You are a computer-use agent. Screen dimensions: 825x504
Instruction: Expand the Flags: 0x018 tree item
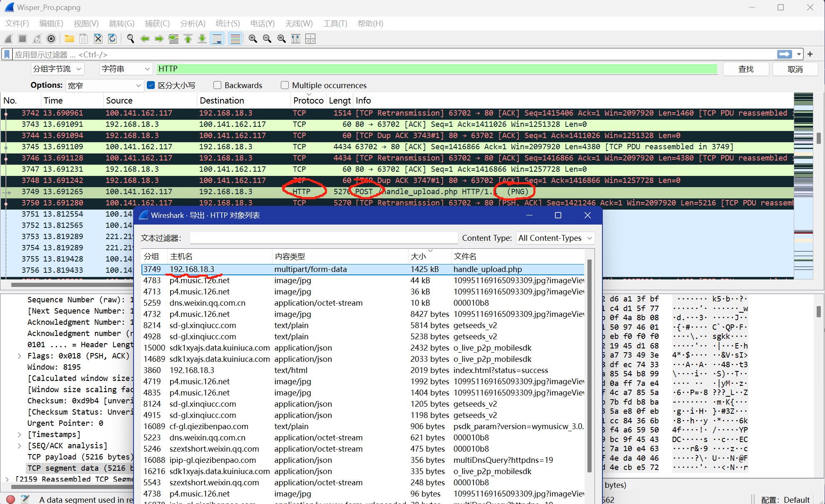[19, 356]
